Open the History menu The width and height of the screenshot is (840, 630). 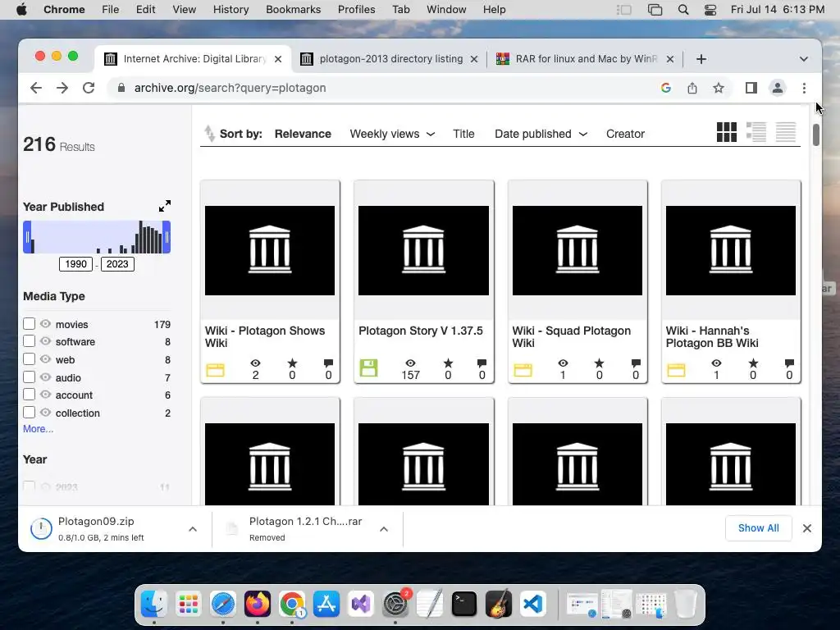(231, 10)
